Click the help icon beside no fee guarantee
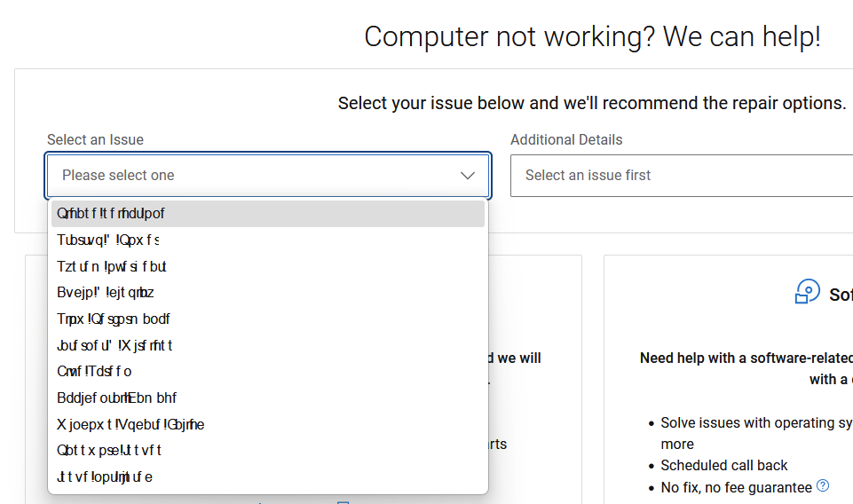Image resolution: width=853 pixels, height=504 pixels. [823, 485]
